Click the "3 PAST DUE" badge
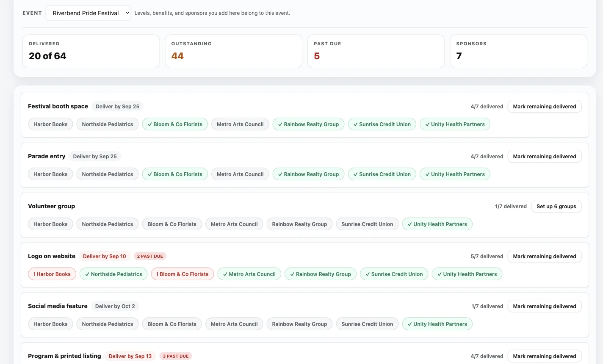This screenshot has height=364, width=603. point(176,356)
